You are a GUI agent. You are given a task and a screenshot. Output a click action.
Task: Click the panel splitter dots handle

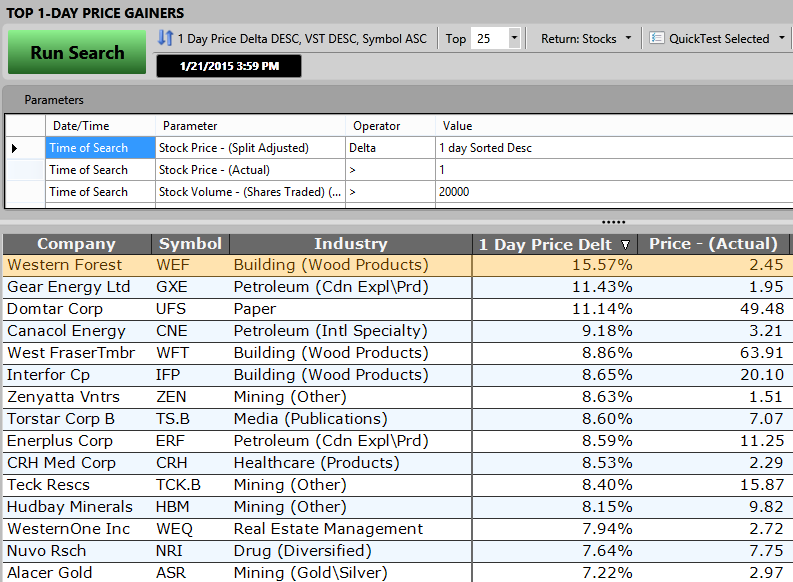612,222
